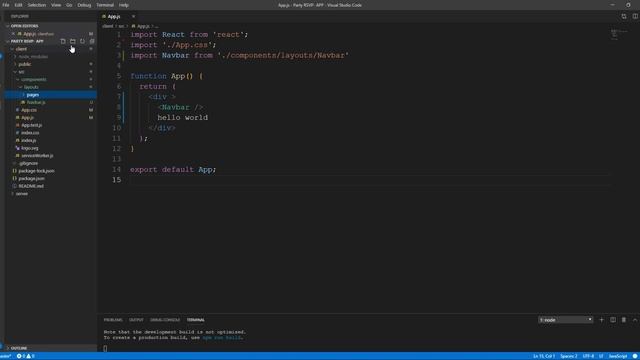This screenshot has height=360, width=640.
Task: Open .gitignore in the file tree
Action: [x=28, y=163]
